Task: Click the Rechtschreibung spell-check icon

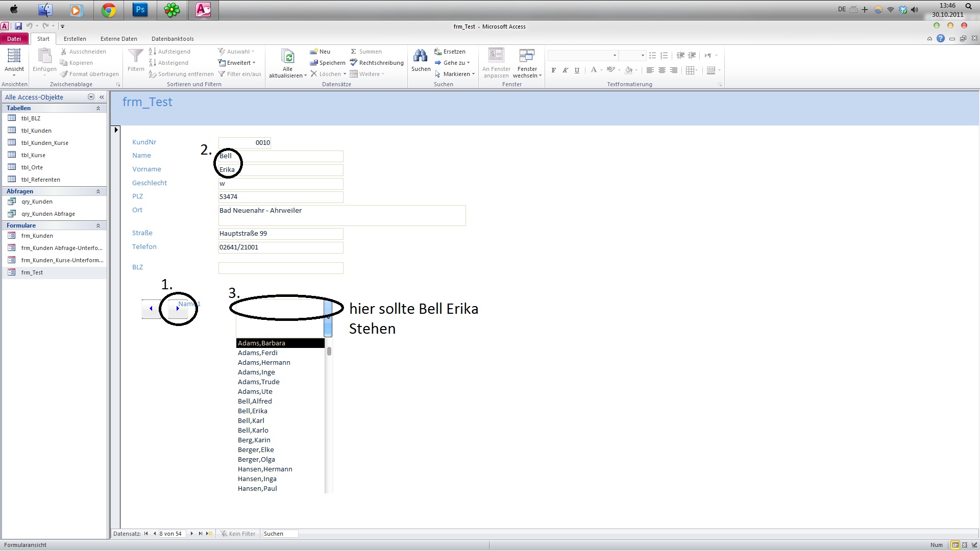Action: [x=354, y=63]
